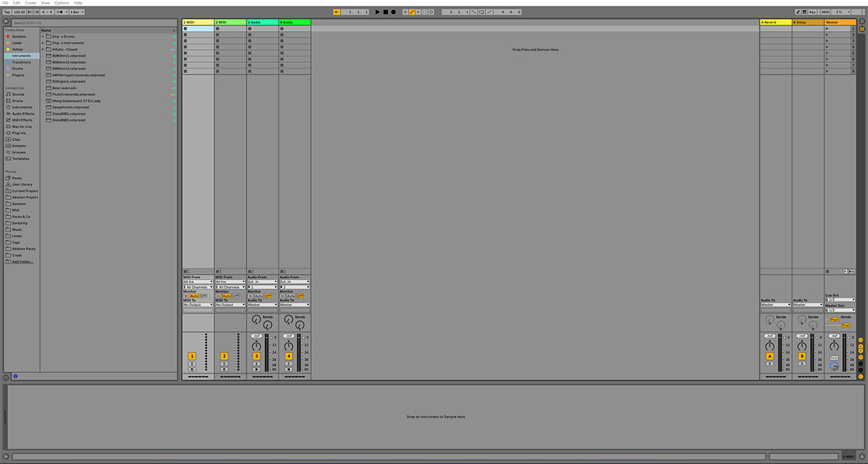Image resolution: width=868 pixels, height=464 pixels.
Task: Toggle the Key map mode button
Action: coord(812,12)
